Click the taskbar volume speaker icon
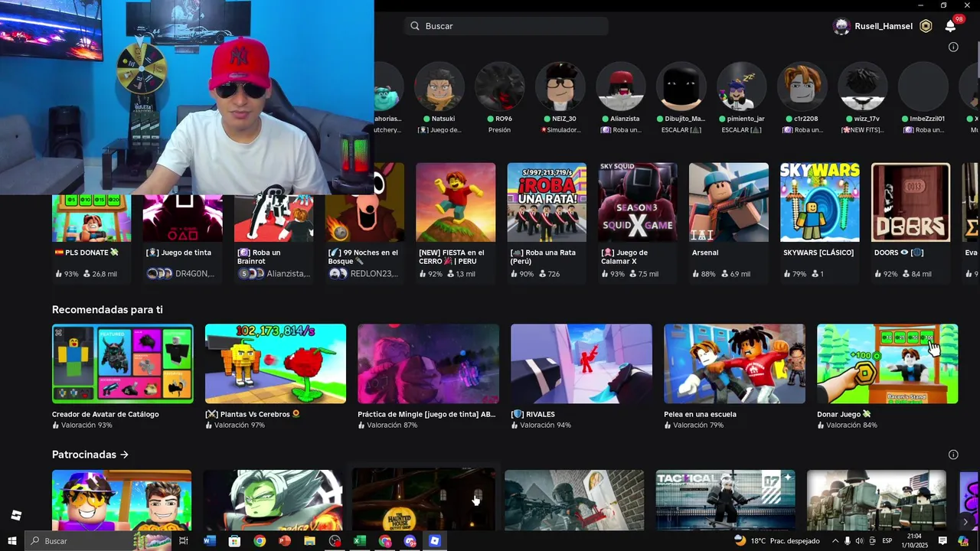980x551 pixels. point(859,541)
